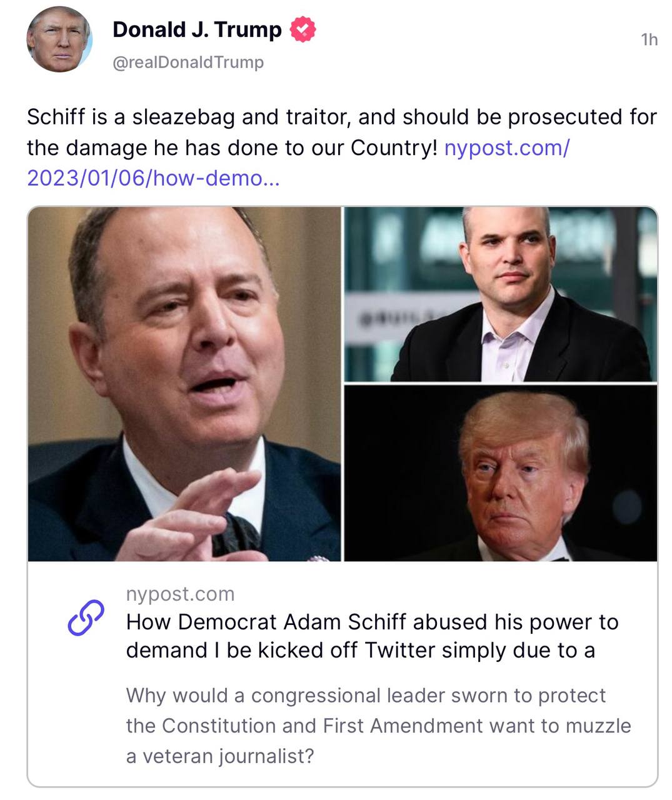Click the truncated "2023/01/06/how-demo…" link text
Viewport: 672px width, 800px height.
click(153, 178)
